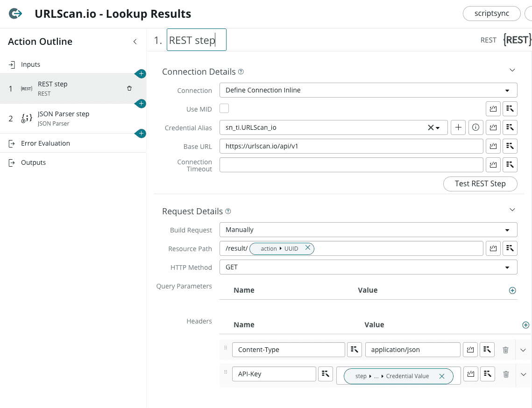Clear the Credential Alias selection
This screenshot has height=408, width=532.
click(431, 127)
